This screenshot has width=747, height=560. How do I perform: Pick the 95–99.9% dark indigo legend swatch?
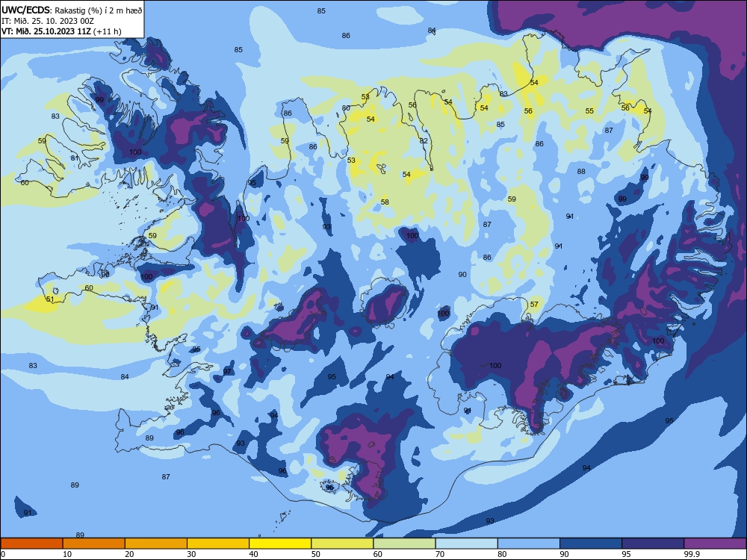(x=653, y=544)
